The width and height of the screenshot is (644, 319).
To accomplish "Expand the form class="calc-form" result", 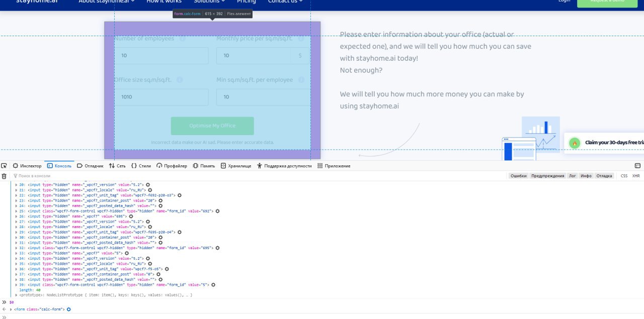I will pos(11,309).
